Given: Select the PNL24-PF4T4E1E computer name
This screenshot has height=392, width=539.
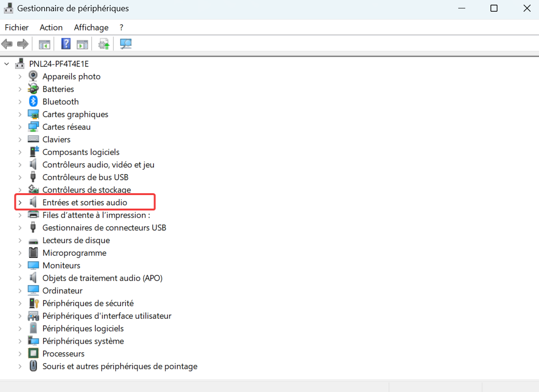Looking at the screenshot, I should pyautogui.click(x=59, y=63).
